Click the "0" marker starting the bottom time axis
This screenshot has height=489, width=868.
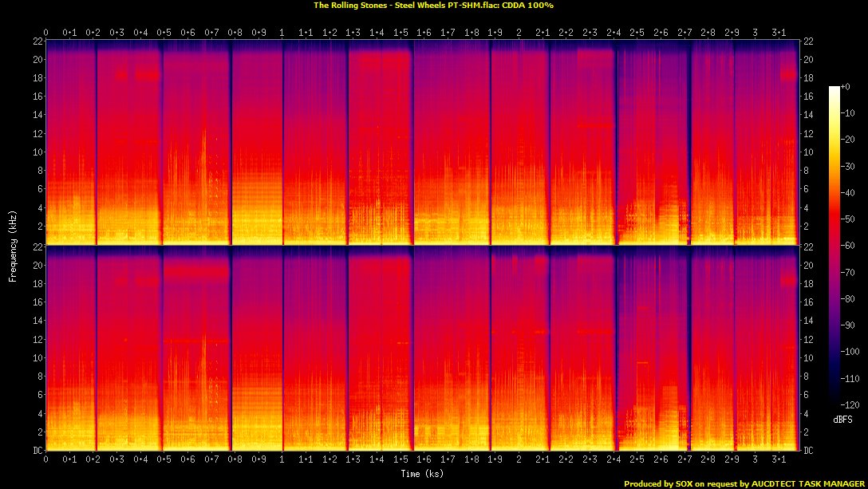click(46, 460)
